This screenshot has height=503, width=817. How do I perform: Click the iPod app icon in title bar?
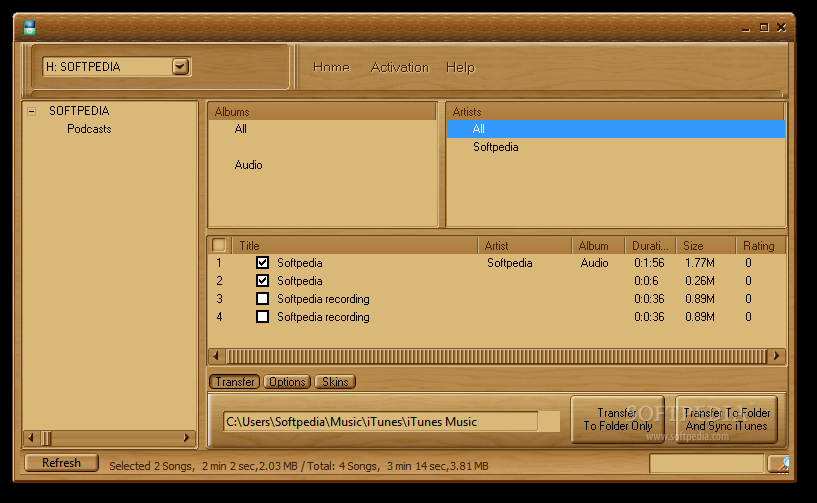30,27
